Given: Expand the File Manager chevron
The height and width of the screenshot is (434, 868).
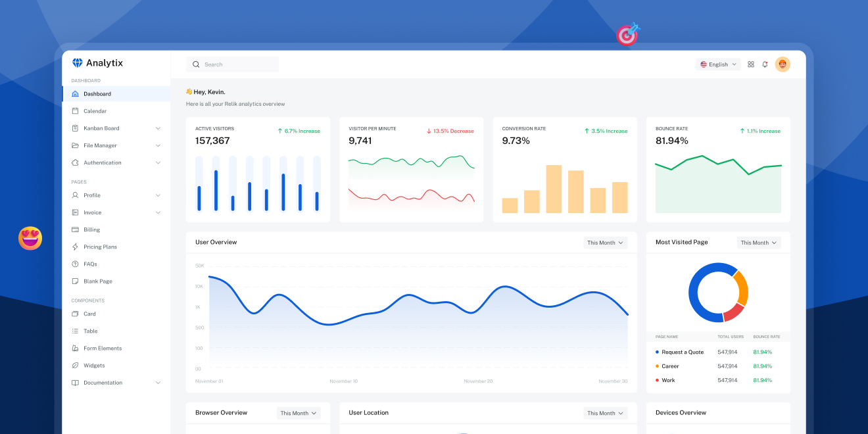Looking at the screenshot, I should pos(158,145).
